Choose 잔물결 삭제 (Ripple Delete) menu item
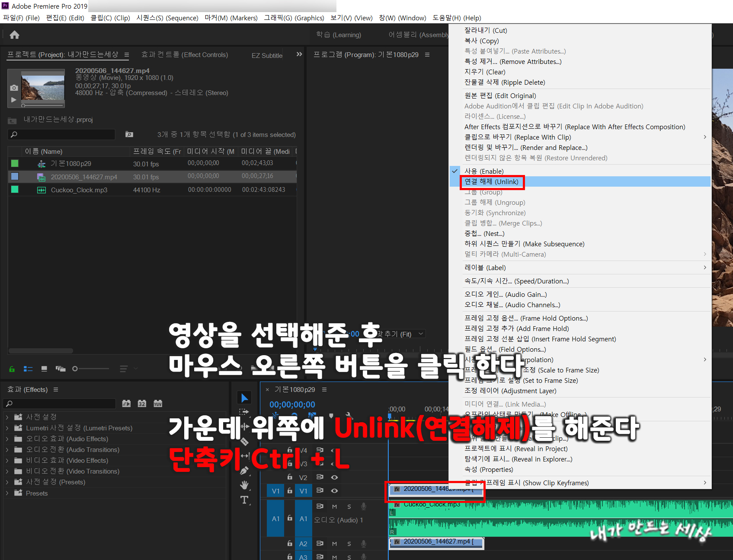 click(x=581, y=83)
